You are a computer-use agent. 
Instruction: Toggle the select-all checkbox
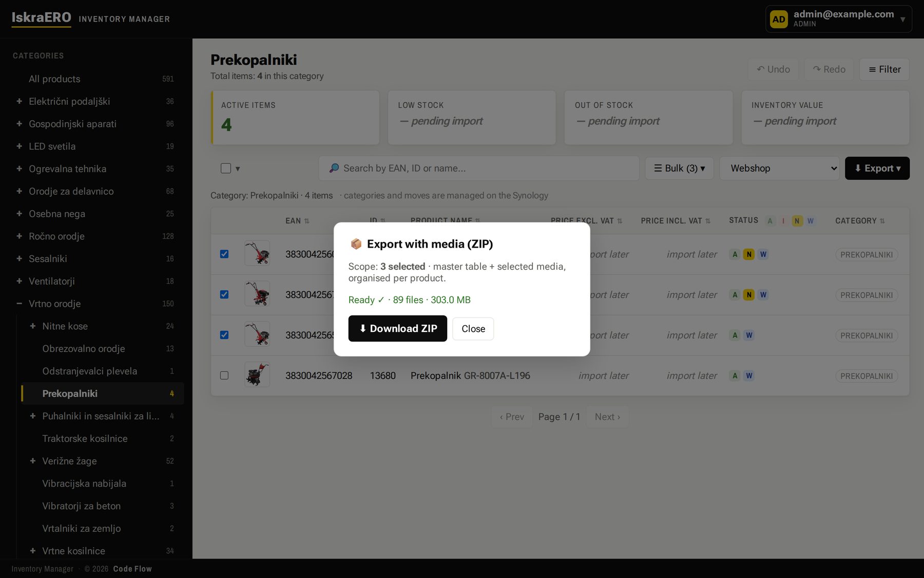coord(226,168)
